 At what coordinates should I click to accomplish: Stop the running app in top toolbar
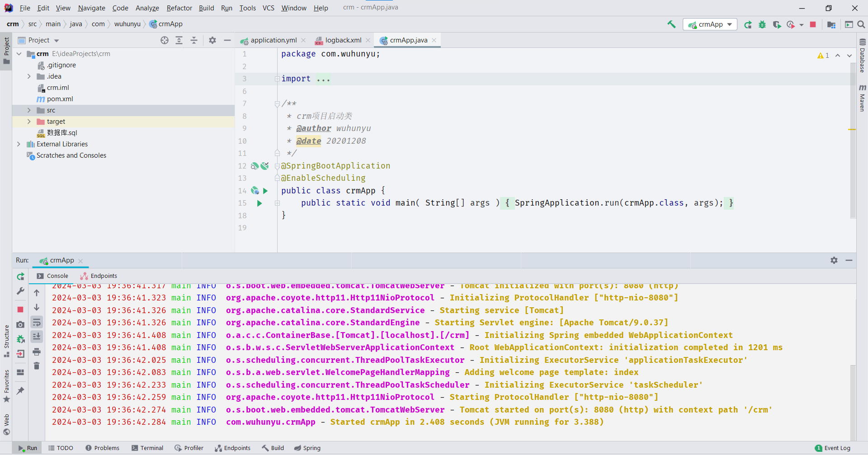pos(813,24)
